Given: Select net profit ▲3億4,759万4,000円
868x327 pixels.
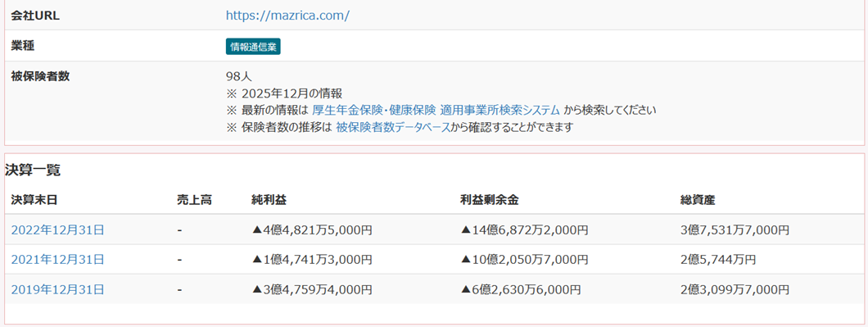Looking at the screenshot, I should coord(312,289).
